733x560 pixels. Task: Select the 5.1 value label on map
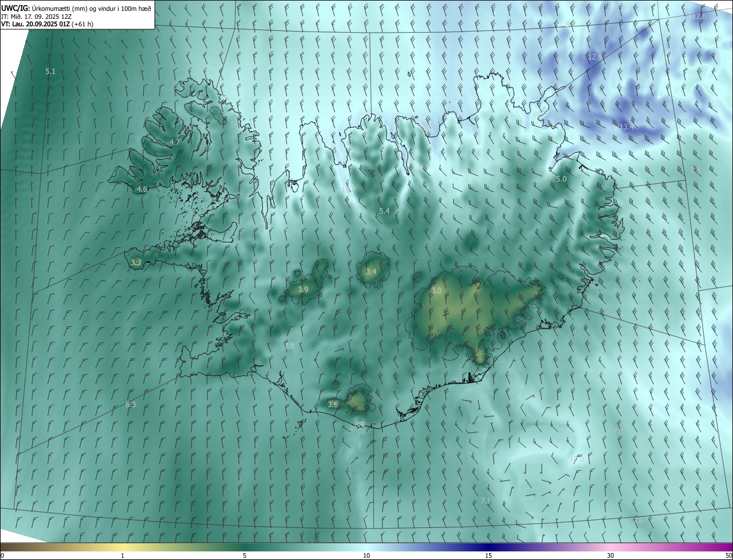tap(50, 72)
